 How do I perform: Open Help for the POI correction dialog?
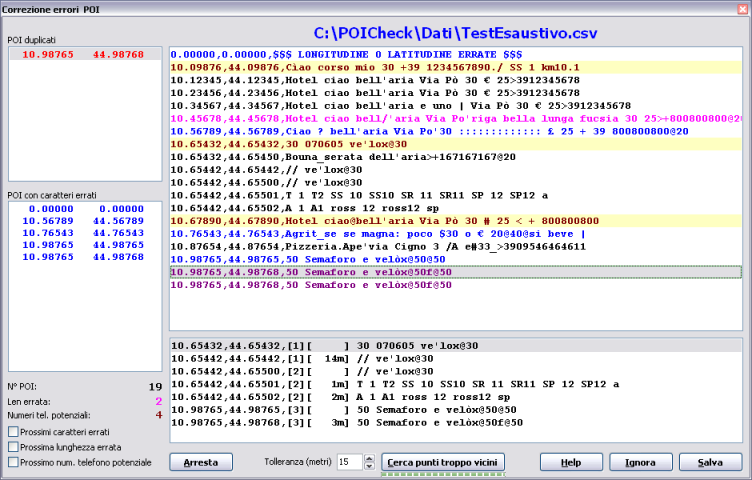point(571,462)
